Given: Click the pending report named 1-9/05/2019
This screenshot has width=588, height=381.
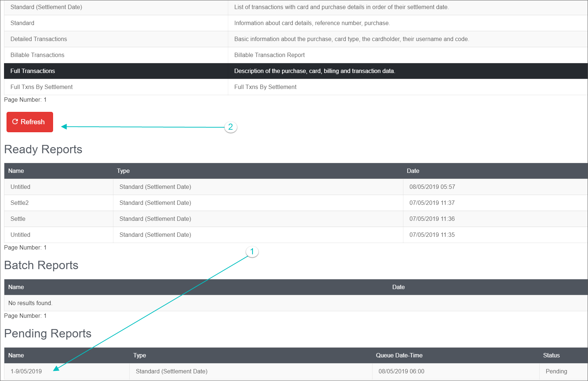Looking at the screenshot, I should tap(25, 371).
